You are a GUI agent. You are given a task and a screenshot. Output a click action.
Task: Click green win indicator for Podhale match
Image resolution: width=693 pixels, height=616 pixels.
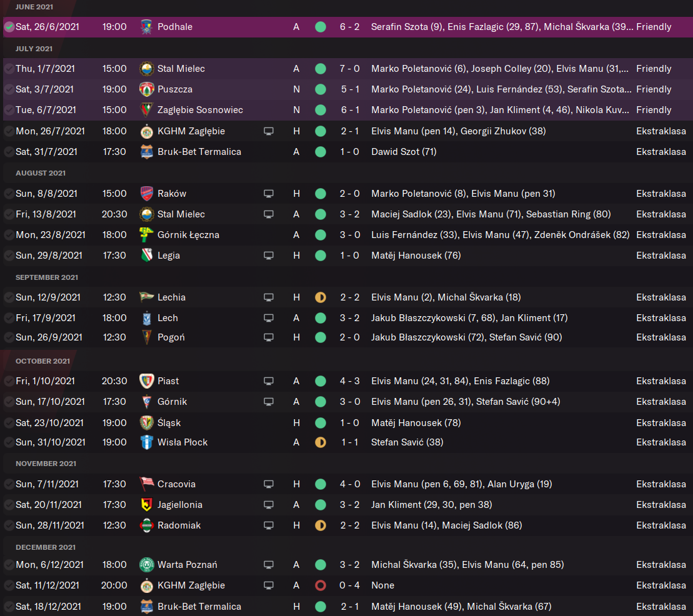(321, 27)
